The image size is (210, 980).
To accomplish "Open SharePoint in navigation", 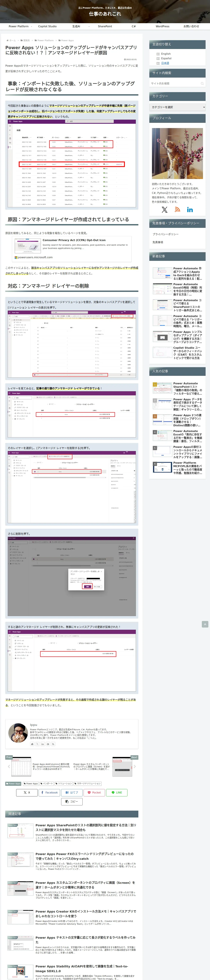I will coord(105,26).
